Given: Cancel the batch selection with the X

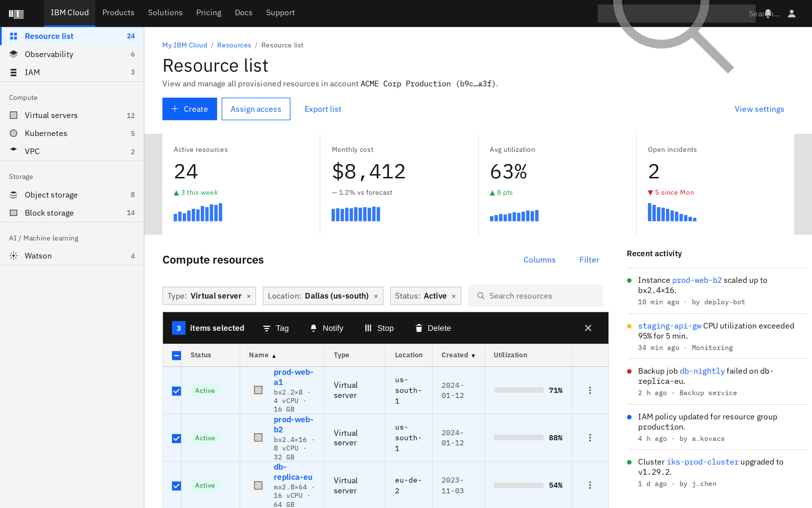Looking at the screenshot, I should click(x=588, y=328).
